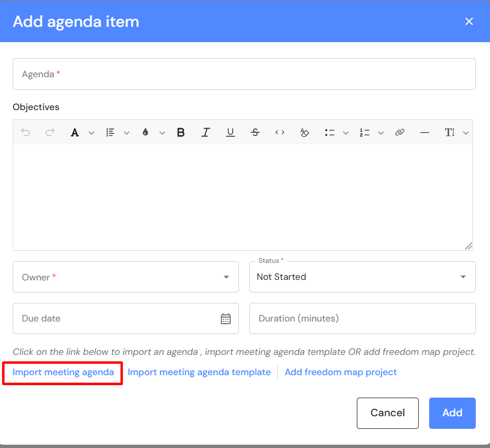Insert a horizontal line

pos(424,133)
